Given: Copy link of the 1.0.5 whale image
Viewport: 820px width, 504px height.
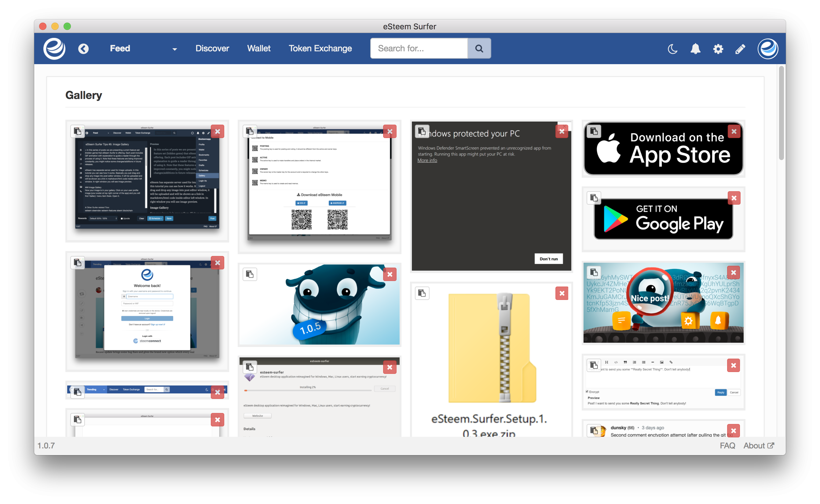Looking at the screenshot, I should click(x=250, y=274).
